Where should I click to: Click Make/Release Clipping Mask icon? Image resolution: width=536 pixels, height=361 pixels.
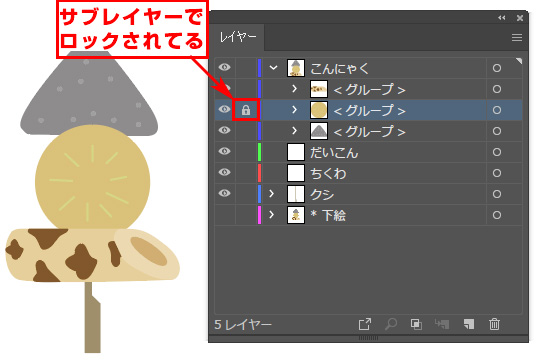(416, 324)
